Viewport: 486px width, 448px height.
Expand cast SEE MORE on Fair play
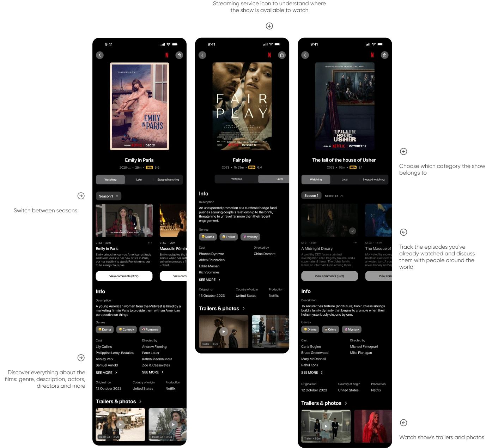[x=209, y=280]
